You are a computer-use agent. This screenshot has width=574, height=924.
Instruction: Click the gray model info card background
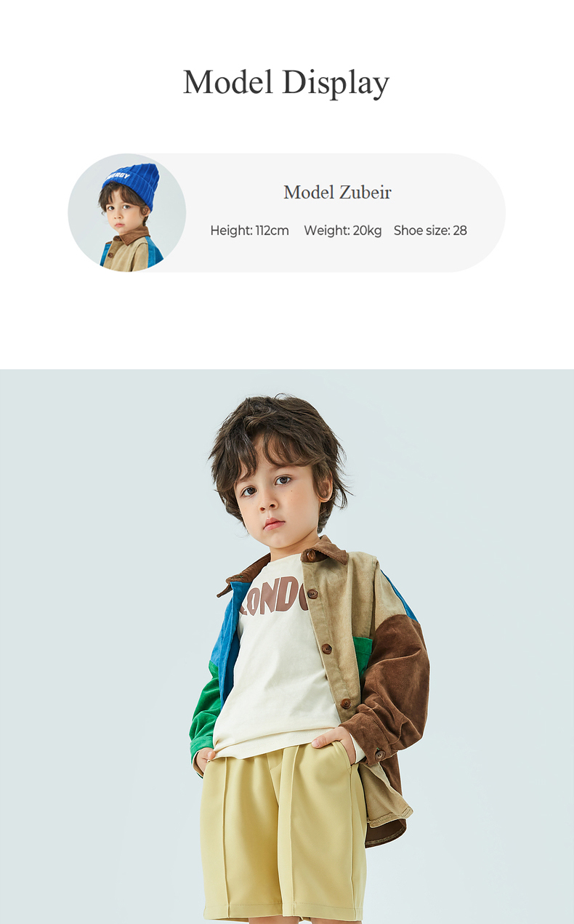[341, 212]
